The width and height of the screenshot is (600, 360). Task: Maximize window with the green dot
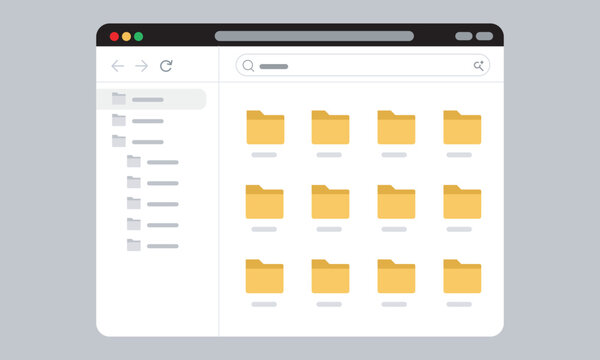[139, 36]
